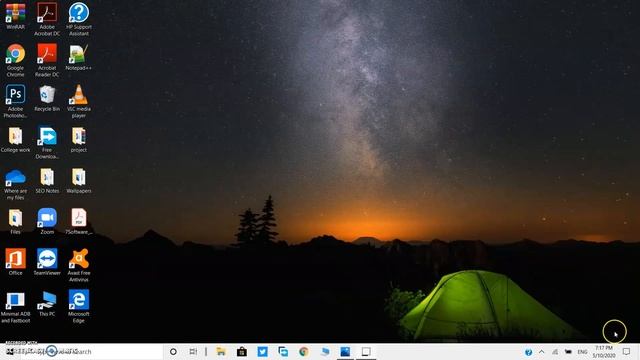The width and height of the screenshot is (640, 360).
Task: Select the TeamViewer desktop shortcut
Action: 47,262
